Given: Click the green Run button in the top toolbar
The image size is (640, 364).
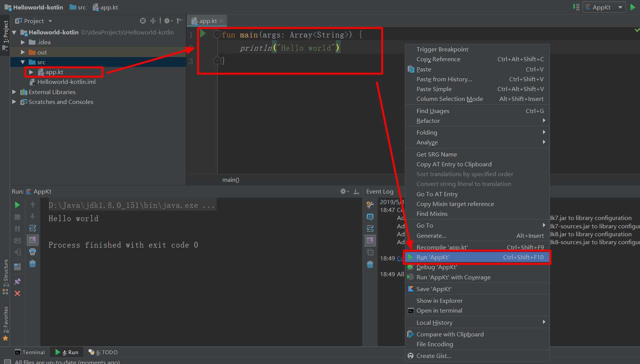Looking at the screenshot, I should tap(633, 7).
